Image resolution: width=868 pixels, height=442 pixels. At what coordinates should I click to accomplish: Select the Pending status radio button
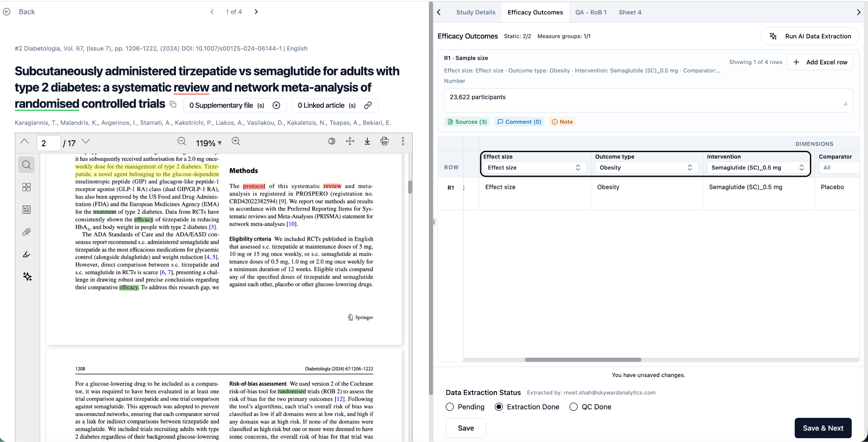[450, 407]
